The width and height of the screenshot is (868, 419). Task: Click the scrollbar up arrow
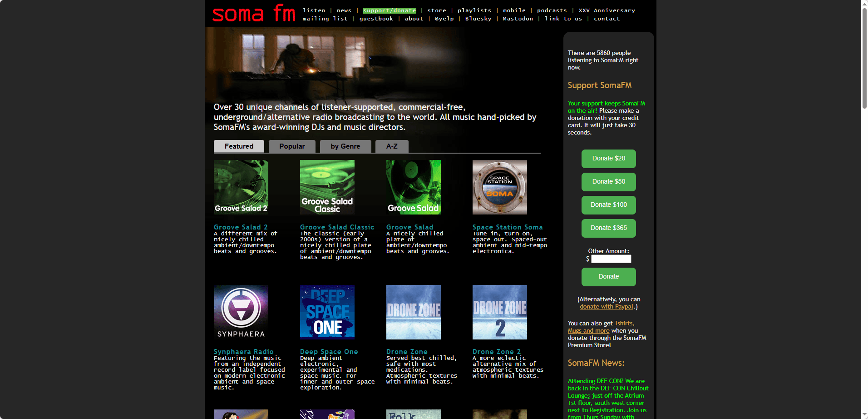click(x=864, y=4)
